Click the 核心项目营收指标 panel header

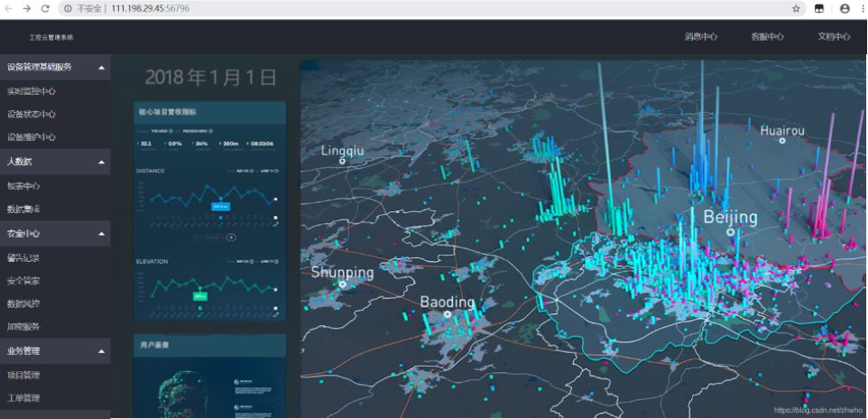click(x=210, y=113)
